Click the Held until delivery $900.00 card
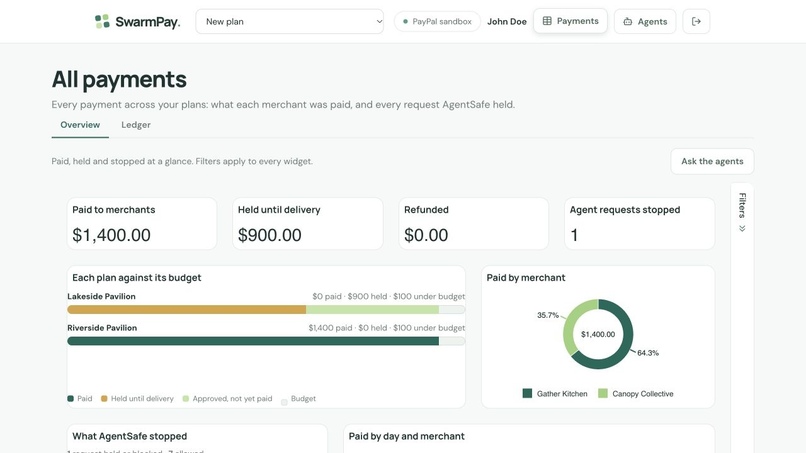806x453 pixels. click(307, 224)
